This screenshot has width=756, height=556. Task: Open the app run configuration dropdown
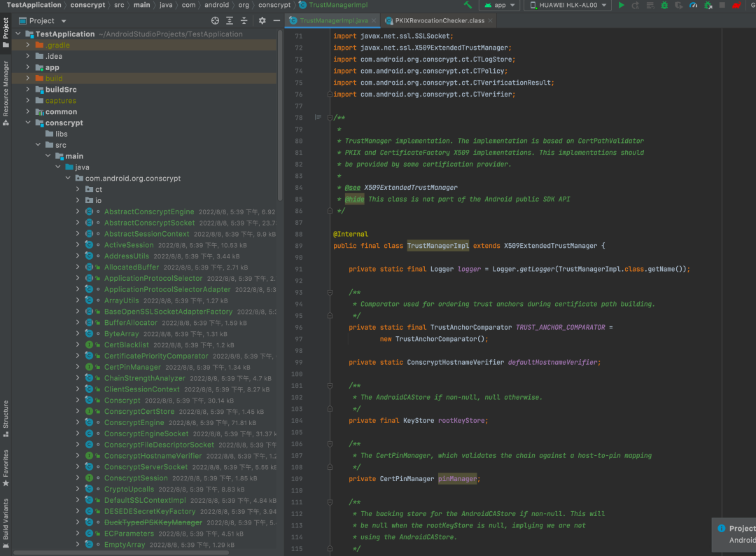500,6
